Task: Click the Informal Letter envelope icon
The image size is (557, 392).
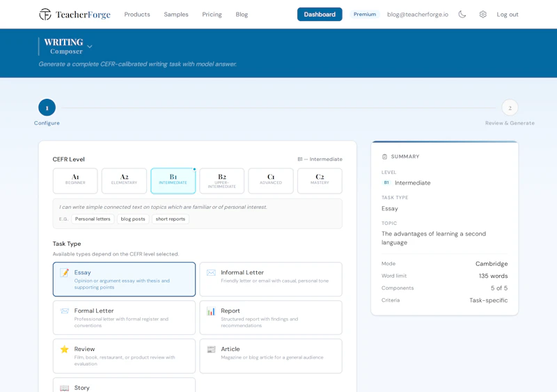Action: [x=211, y=272]
